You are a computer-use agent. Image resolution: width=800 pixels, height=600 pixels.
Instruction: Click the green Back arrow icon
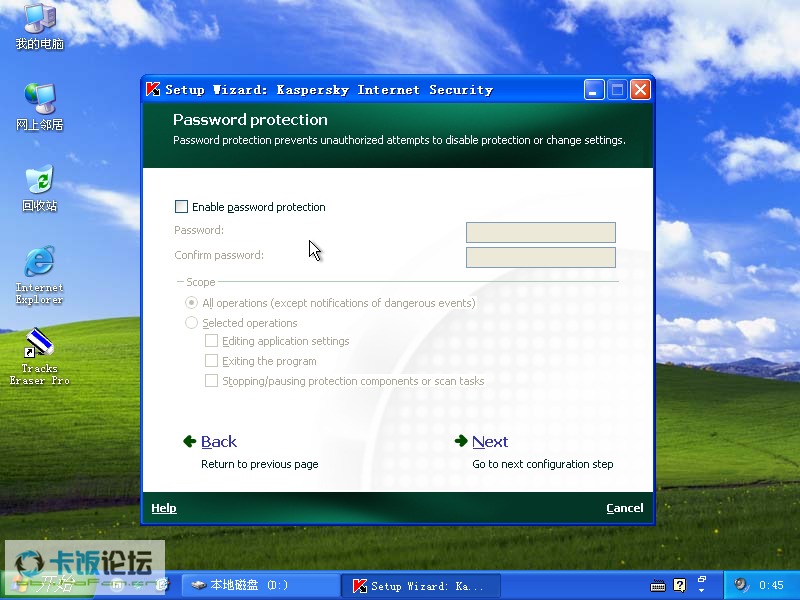point(190,441)
